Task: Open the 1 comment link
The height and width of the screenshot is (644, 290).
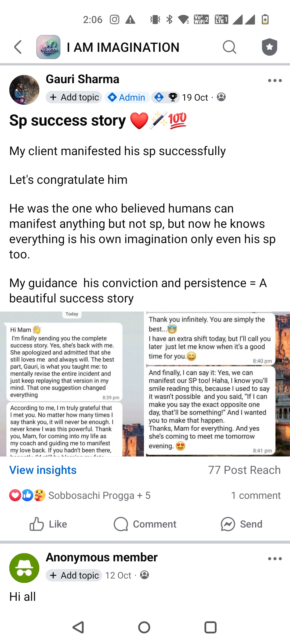Action: pyautogui.click(x=256, y=495)
